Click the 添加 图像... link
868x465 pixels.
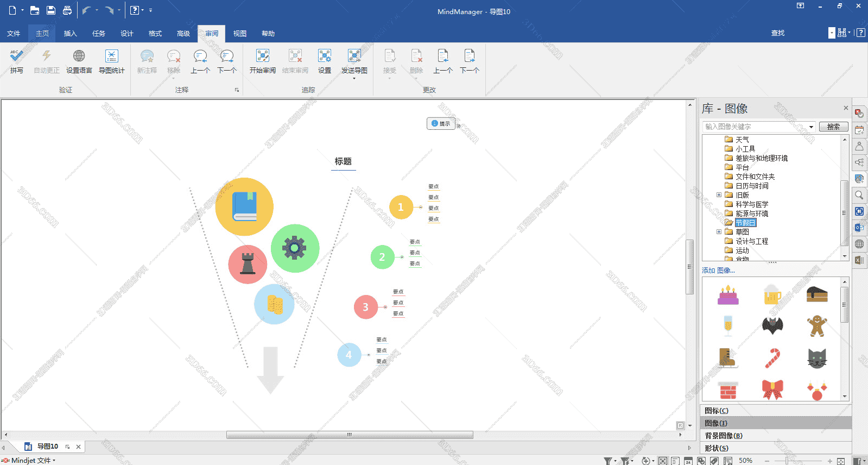point(718,271)
